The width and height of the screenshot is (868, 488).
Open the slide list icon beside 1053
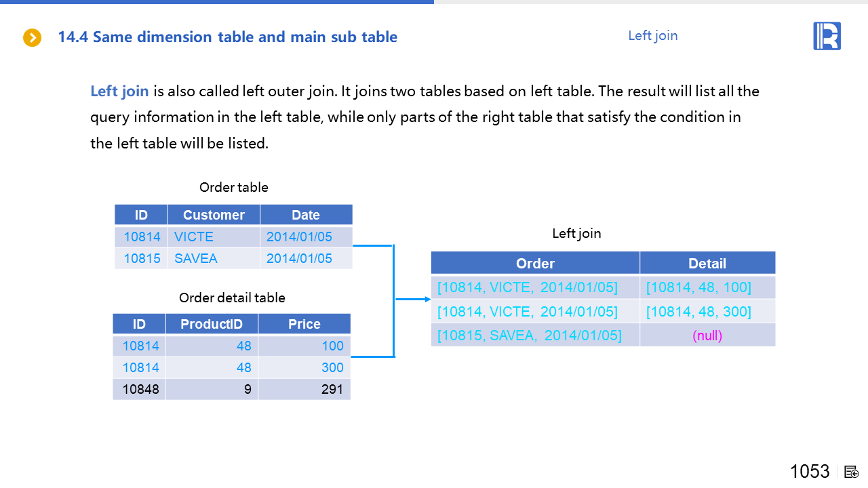tap(852, 472)
